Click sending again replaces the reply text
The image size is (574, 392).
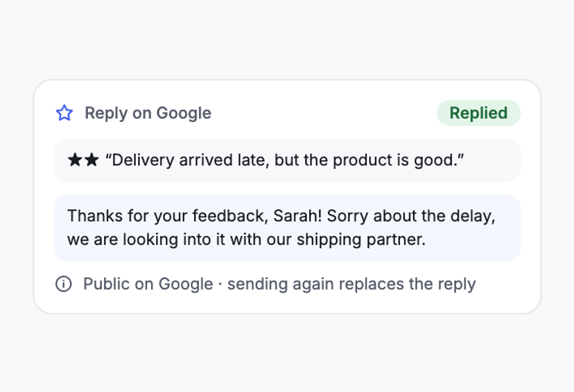coord(351,284)
